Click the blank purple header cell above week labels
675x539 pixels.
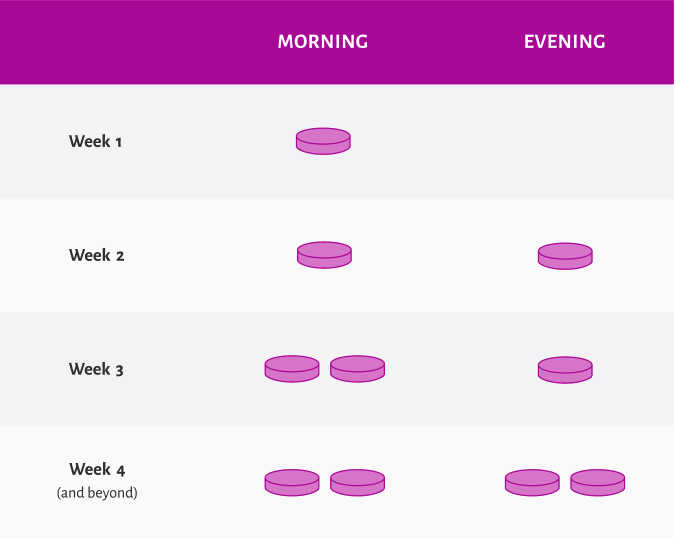(x=97, y=42)
